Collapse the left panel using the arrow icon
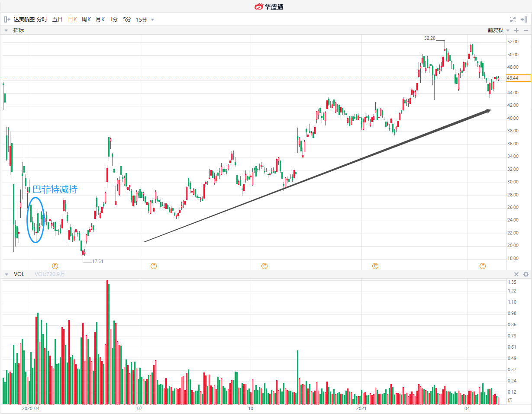The width and height of the screenshot is (532, 414). pos(6,19)
